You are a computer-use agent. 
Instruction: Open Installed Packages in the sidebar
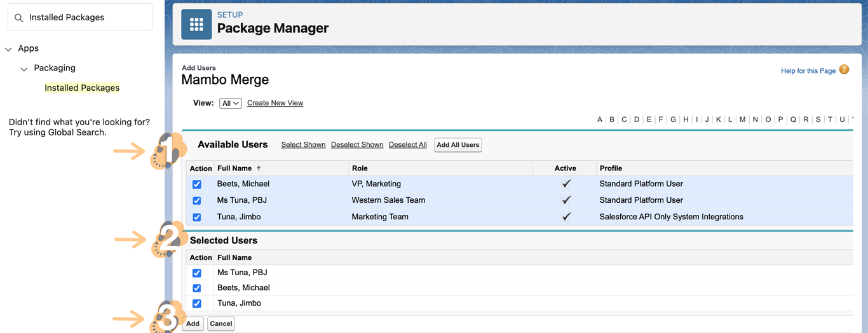tap(82, 88)
